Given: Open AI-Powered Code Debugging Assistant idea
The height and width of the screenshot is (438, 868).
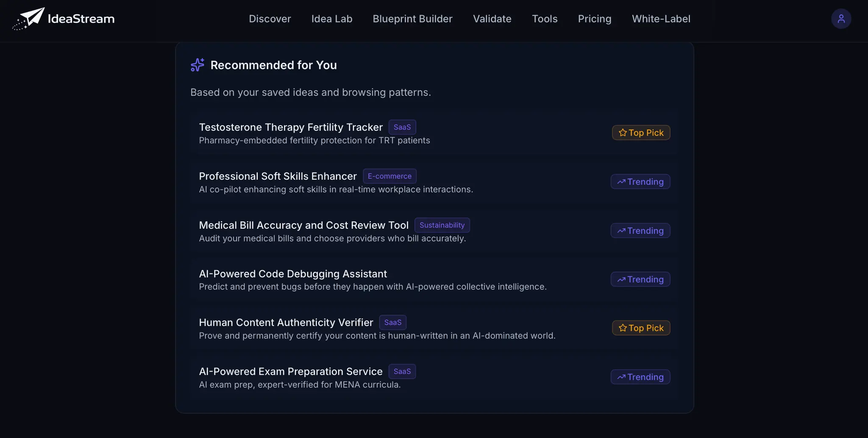Looking at the screenshot, I should [x=293, y=274].
